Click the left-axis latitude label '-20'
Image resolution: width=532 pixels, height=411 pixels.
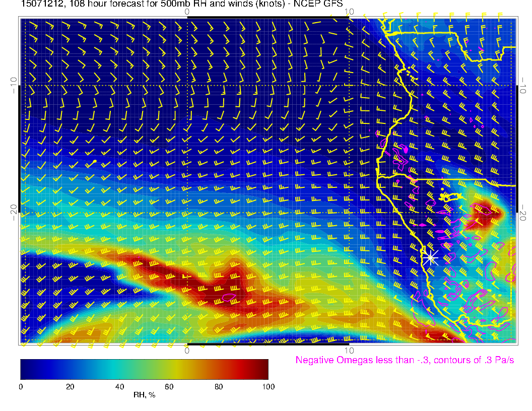coord(14,213)
